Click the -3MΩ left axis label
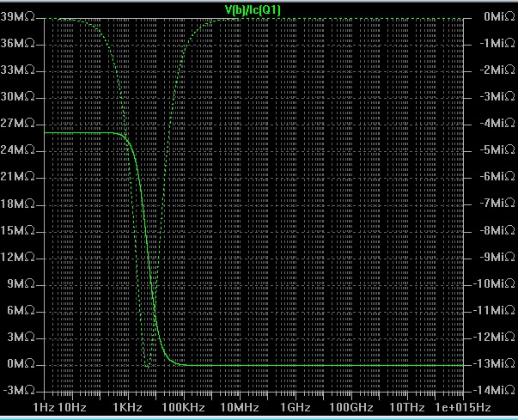The height and width of the screenshot is (420, 518). point(19,390)
